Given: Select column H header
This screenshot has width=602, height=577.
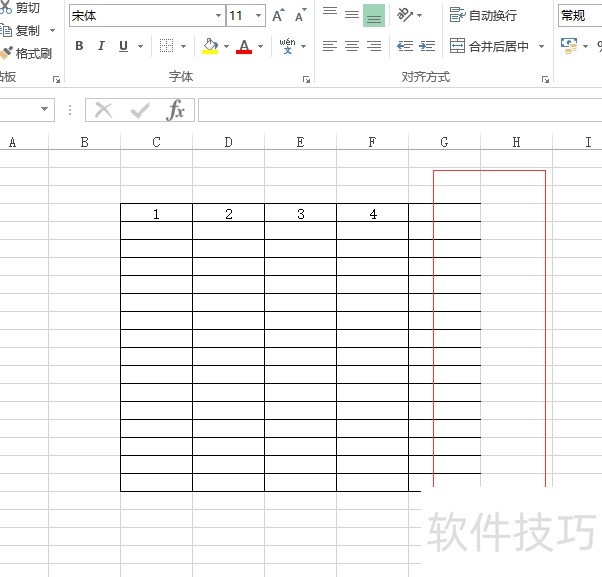Looking at the screenshot, I should (516, 142).
